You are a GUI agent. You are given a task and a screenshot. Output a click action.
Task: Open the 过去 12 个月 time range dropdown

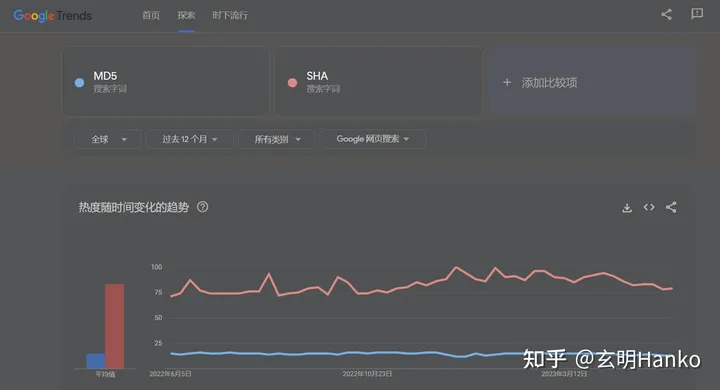(x=190, y=139)
